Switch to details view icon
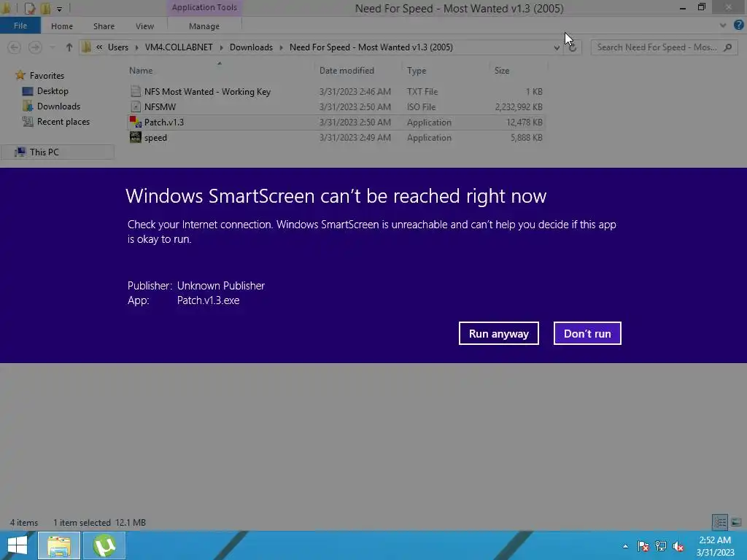Image resolution: width=747 pixels, height=560 pixels. pos(719,522)
